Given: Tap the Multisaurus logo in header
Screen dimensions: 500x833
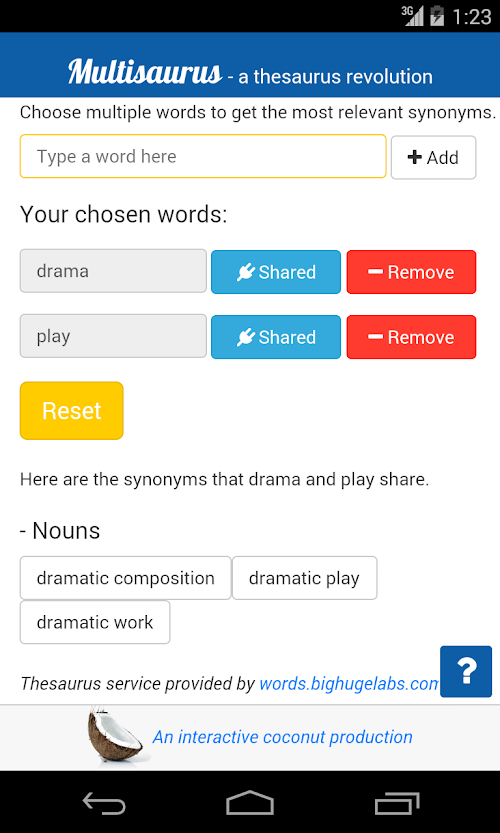Looking at the screenshot, I should [x=145, y=71].
